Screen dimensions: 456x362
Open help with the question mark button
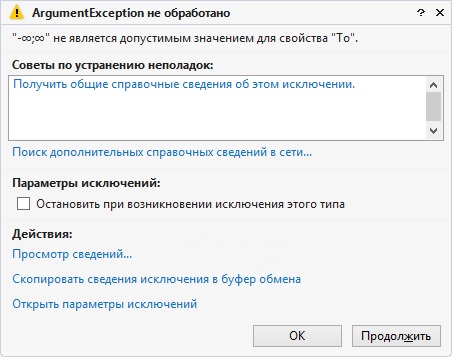tap(421, 13)
